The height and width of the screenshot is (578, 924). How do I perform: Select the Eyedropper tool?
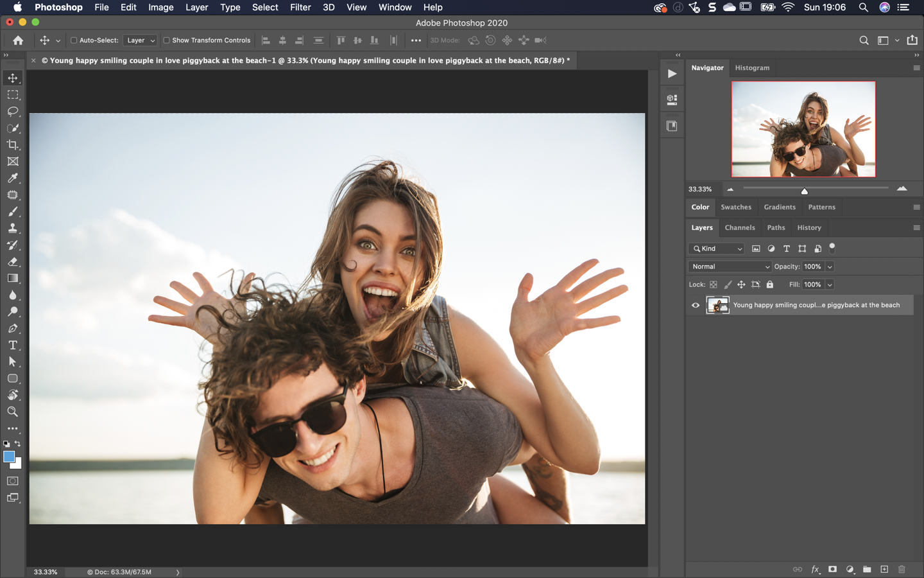(x=13, y=179)
